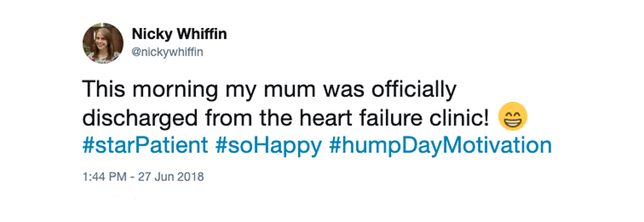This screenshot has height=222, width=644.
Task: Open the Nicky Whiffin display name
Action: (179, 34)
